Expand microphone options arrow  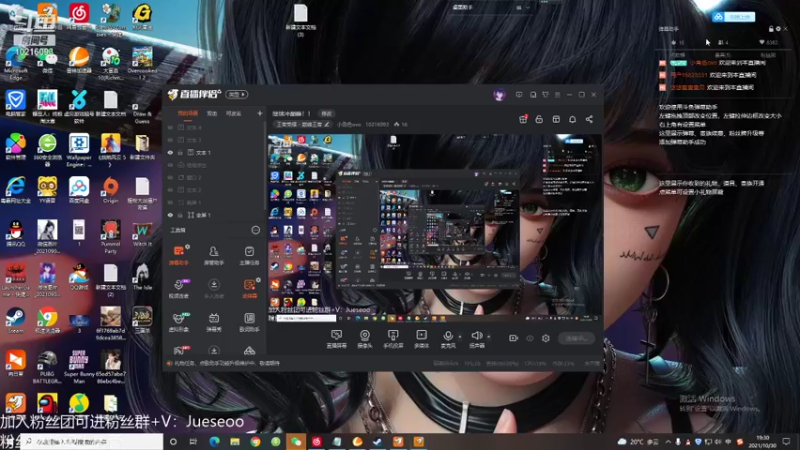460,336
